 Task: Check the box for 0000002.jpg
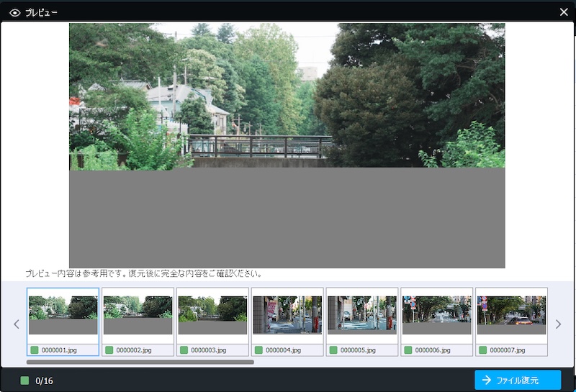click(109, 350)
